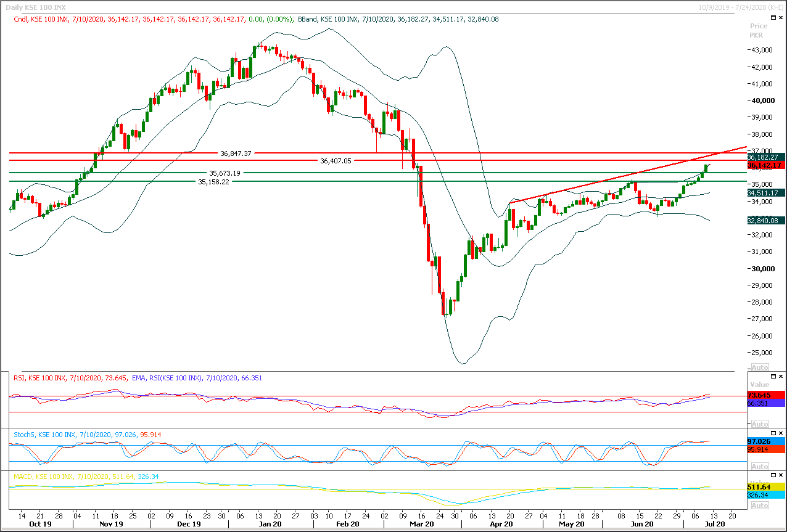Select the red ascending trendline on chart

[x=629, y=175]
